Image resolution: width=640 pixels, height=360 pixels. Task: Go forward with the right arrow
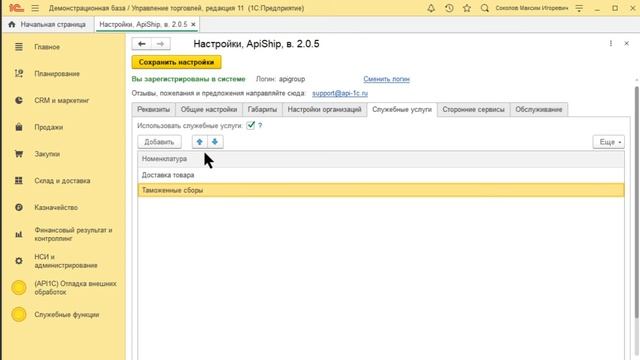[160, 44]
